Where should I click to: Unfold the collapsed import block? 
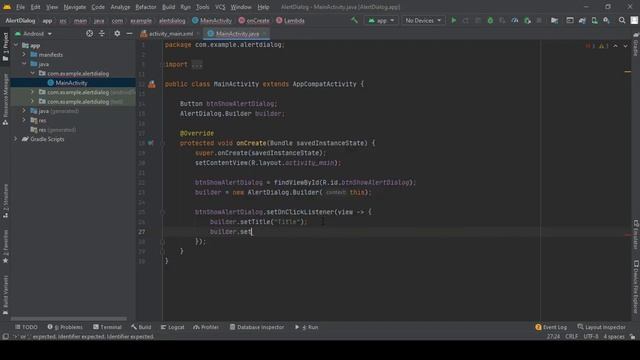coord(197,64)
